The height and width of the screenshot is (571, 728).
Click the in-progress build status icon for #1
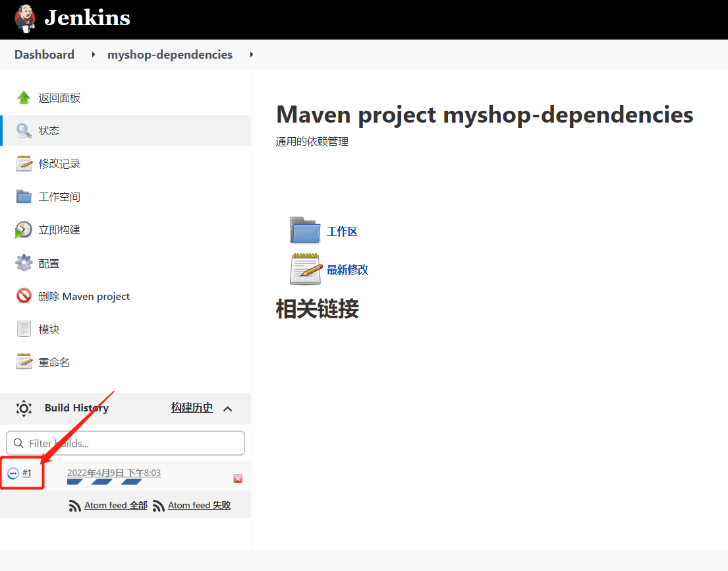[x=13, y=473]
